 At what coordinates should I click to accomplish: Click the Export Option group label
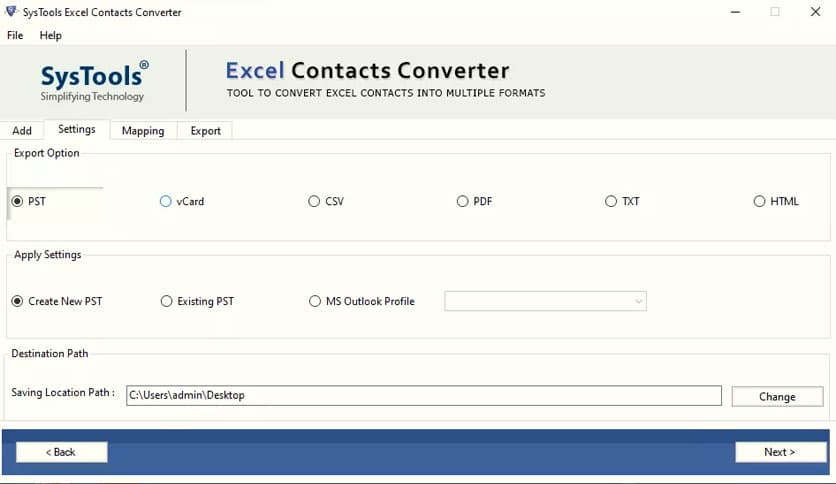coord(47,153)
